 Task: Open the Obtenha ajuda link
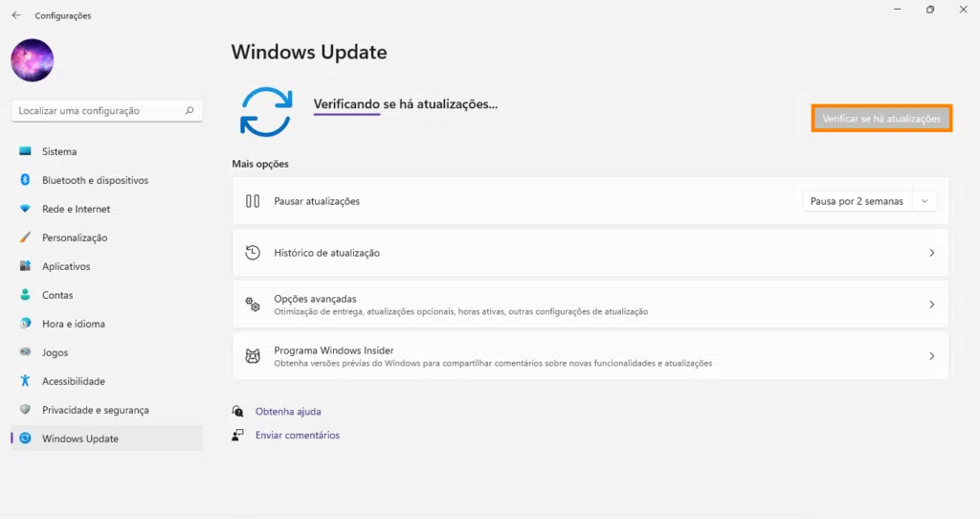(288, 412)
